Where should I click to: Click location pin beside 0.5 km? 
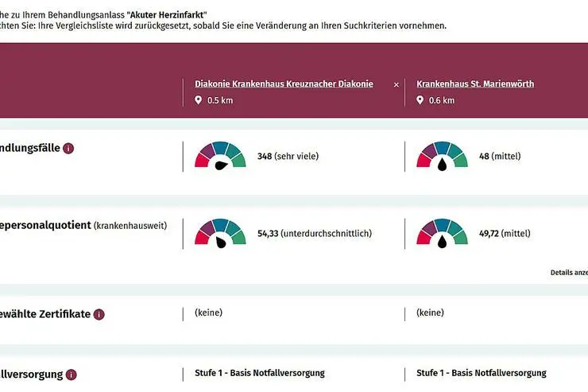click(199, 100)
